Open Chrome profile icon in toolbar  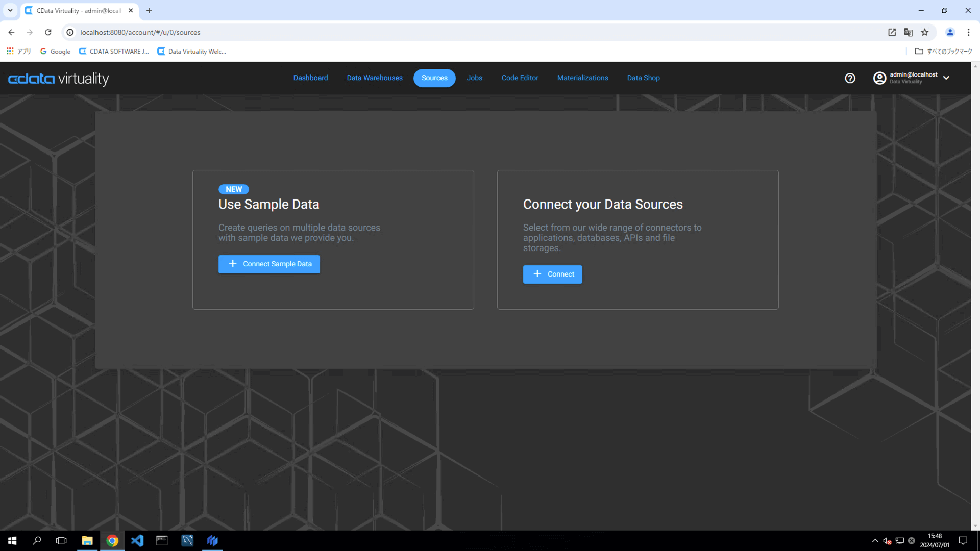[950, 32]
